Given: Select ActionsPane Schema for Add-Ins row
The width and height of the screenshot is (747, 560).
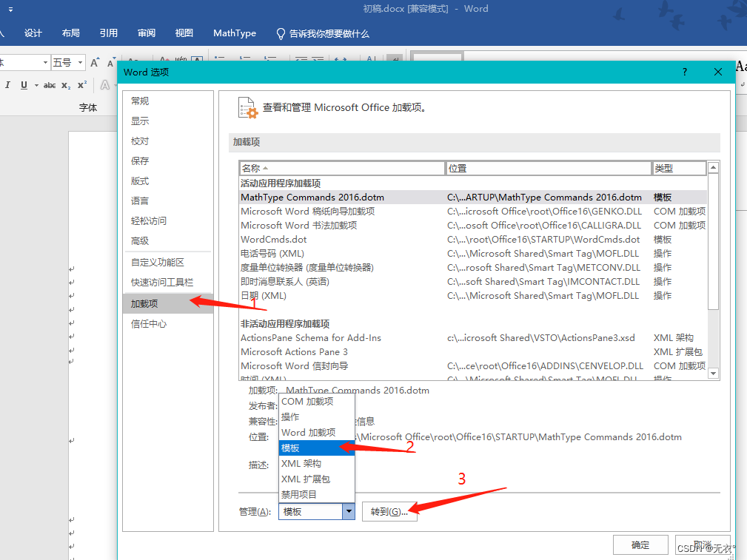Looking at the screenshot, I should 473,337.
